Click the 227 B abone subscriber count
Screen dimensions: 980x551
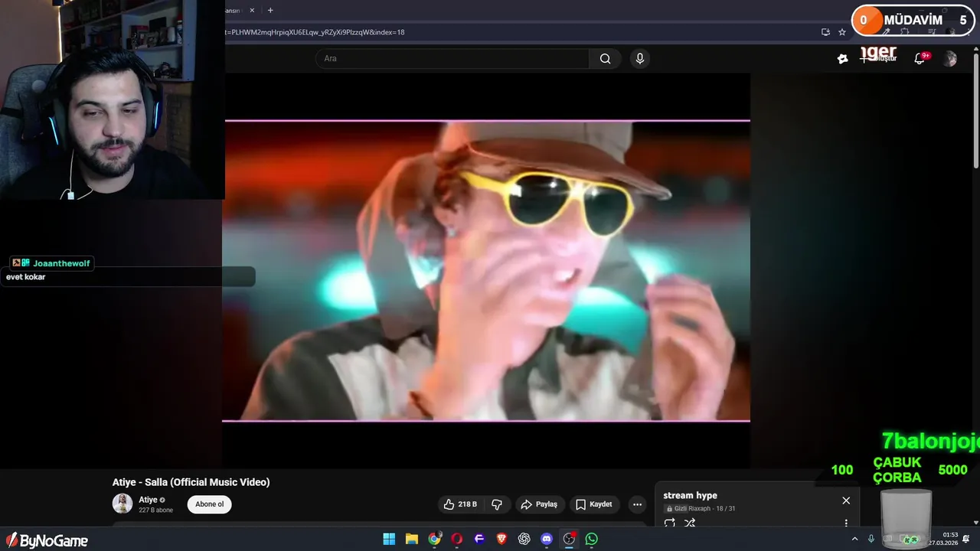[155, 510]
